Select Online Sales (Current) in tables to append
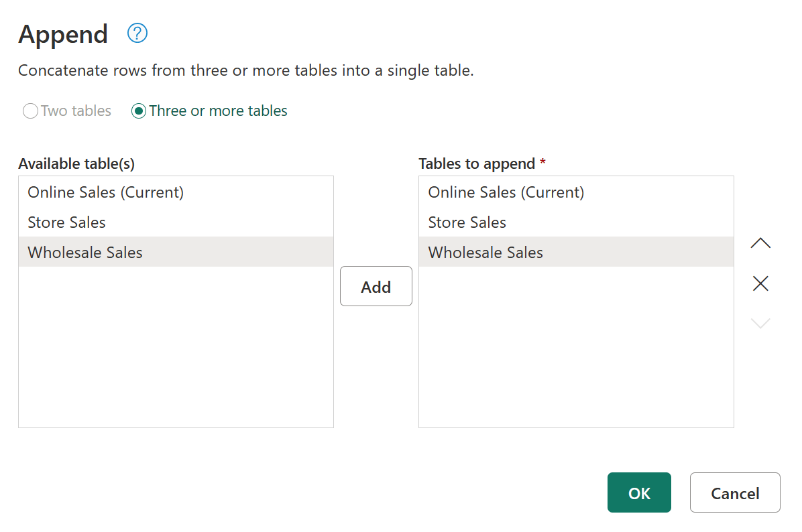This screenshot has height=532, width=802. click(506, 192)
